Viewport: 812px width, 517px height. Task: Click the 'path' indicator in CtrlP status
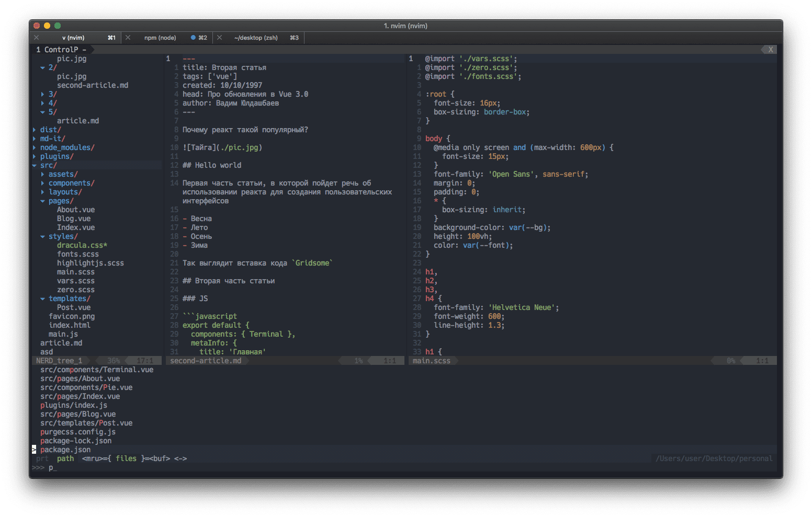(65, 458)
